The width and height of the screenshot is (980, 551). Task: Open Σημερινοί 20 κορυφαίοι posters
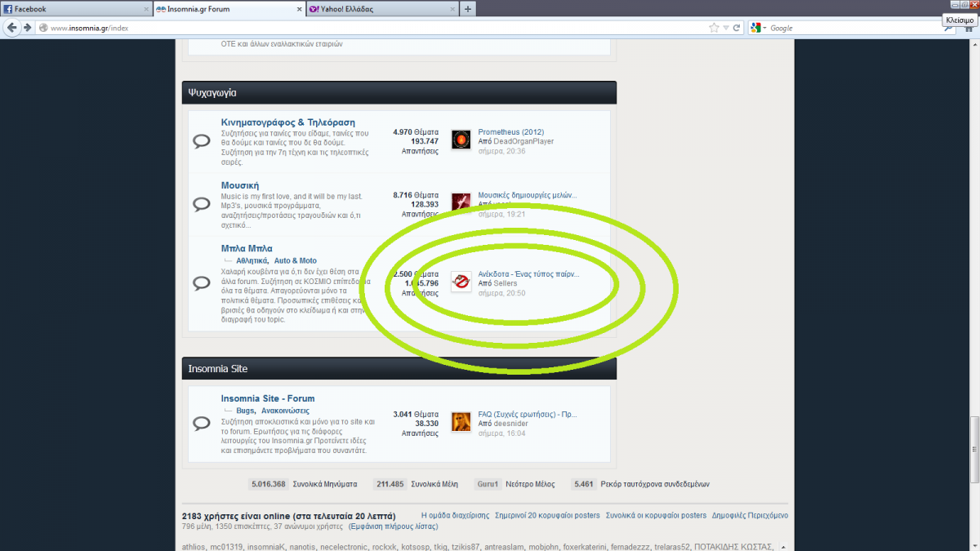547,515
